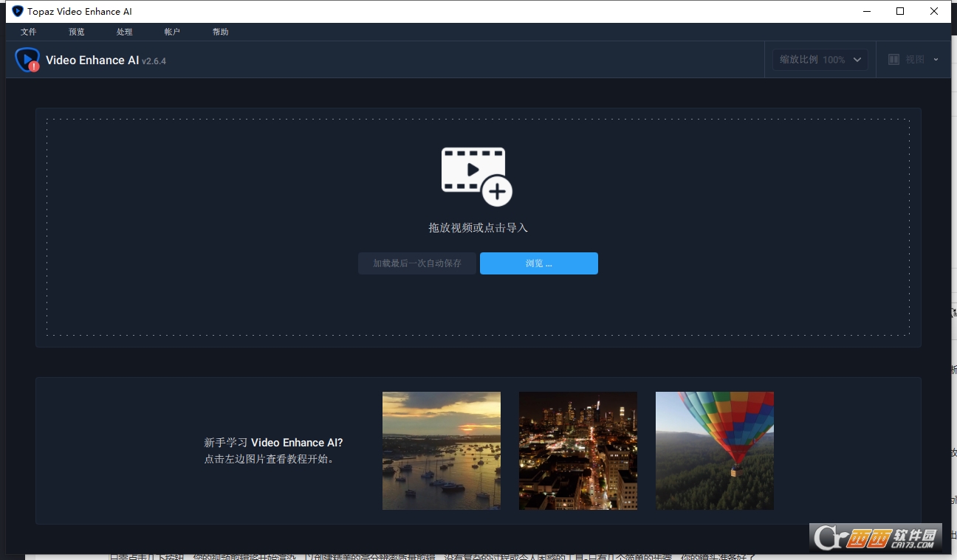Click the film import icon with plus
Image resolution: width=957 pixels, height=560 pixels.
[476, 176]
